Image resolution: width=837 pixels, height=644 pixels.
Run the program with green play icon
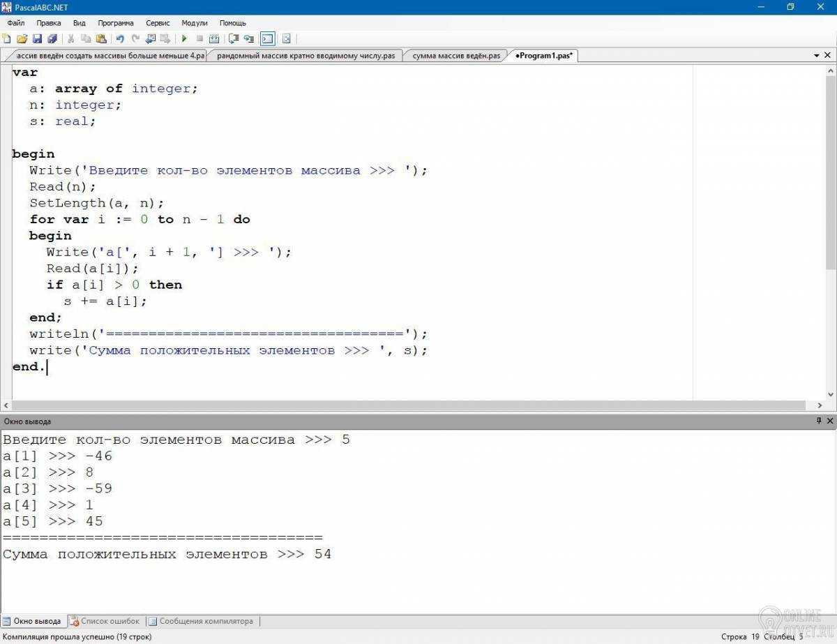click(x=184, y=38)
